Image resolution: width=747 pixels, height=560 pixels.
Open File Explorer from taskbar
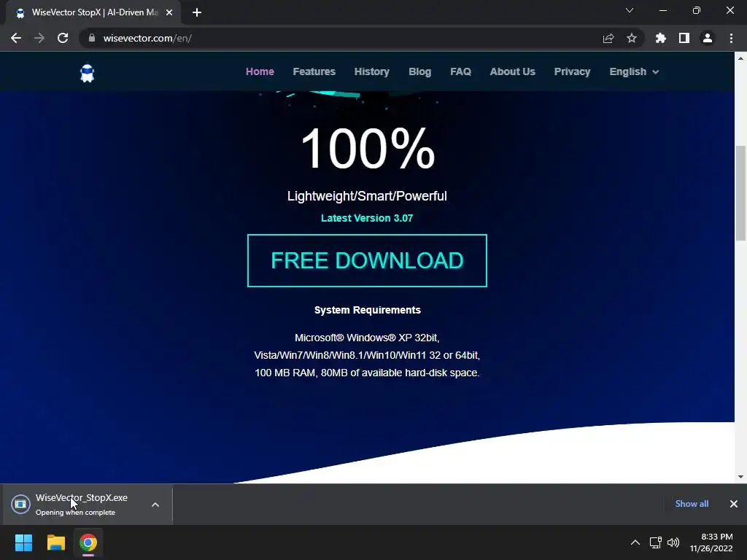click(x=55, y=542)
